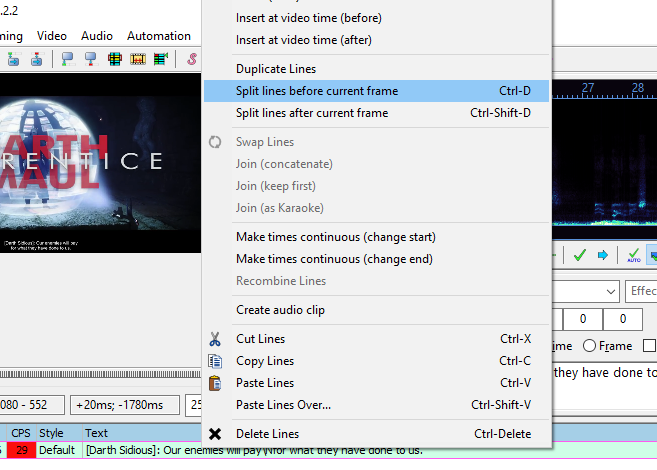The height and width of the screenshot is (470, 657).
Task: Click the video seek slider bar
Action: pyautogui.click(x=101, y=374)
